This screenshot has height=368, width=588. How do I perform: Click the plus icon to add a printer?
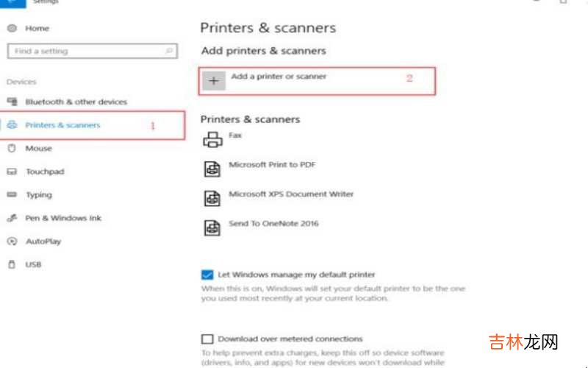coord(214,81)
